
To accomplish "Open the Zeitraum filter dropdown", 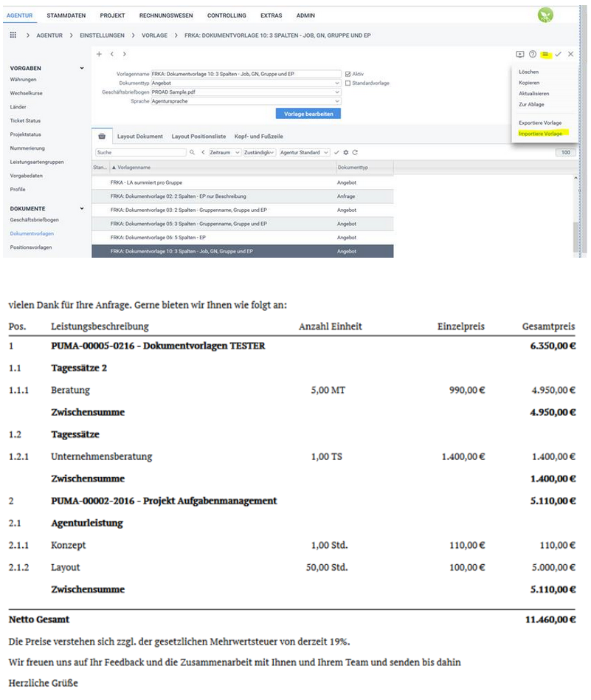I will [x=225, y=152].
